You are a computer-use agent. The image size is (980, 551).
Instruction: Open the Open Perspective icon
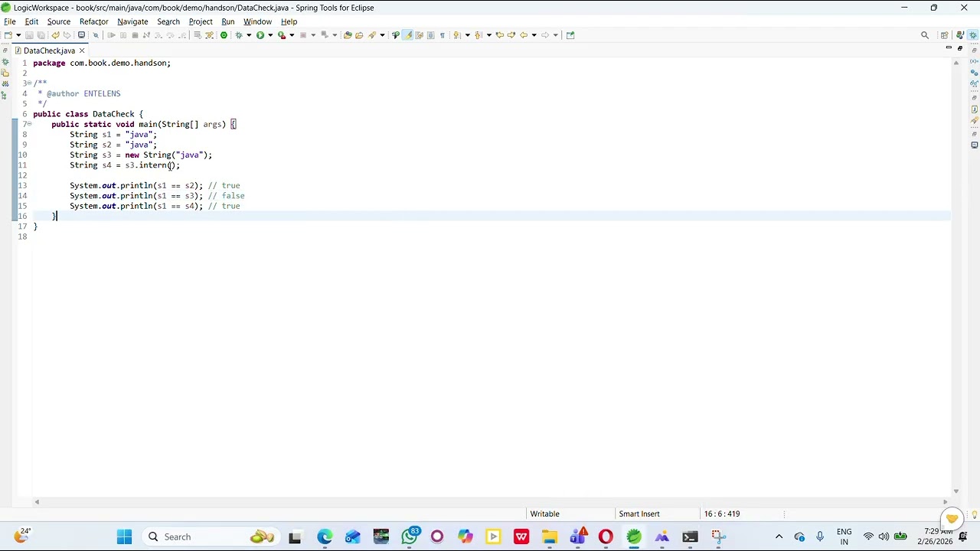point(944,35)
